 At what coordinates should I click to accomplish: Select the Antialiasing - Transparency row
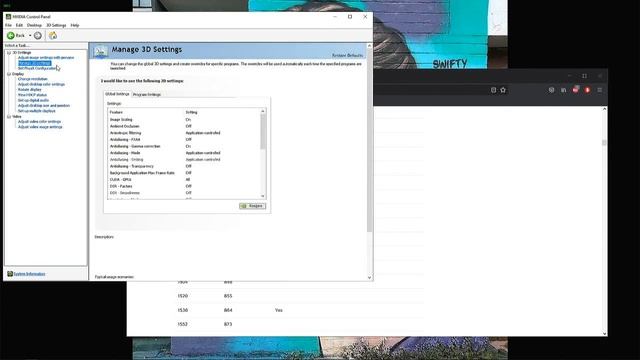click(x=184, y=166)
